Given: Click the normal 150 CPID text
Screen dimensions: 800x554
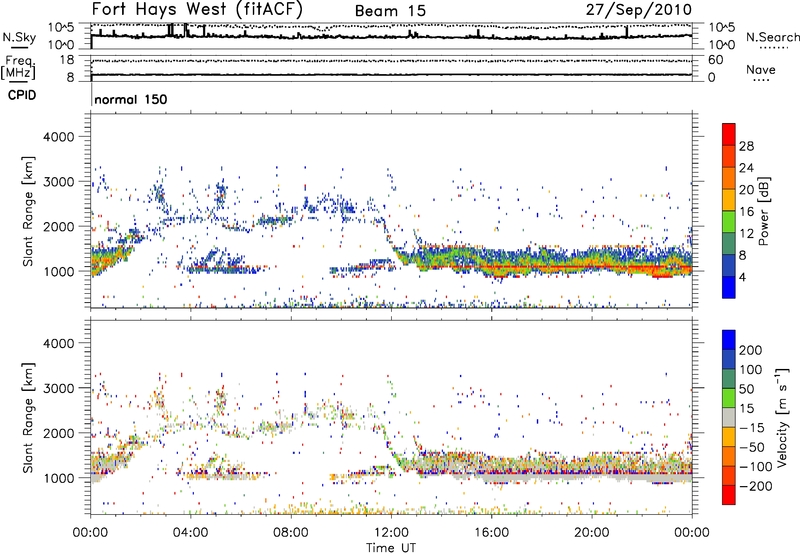Looking at the screenshot, I should pyautogui.click(x=131, y=99).
